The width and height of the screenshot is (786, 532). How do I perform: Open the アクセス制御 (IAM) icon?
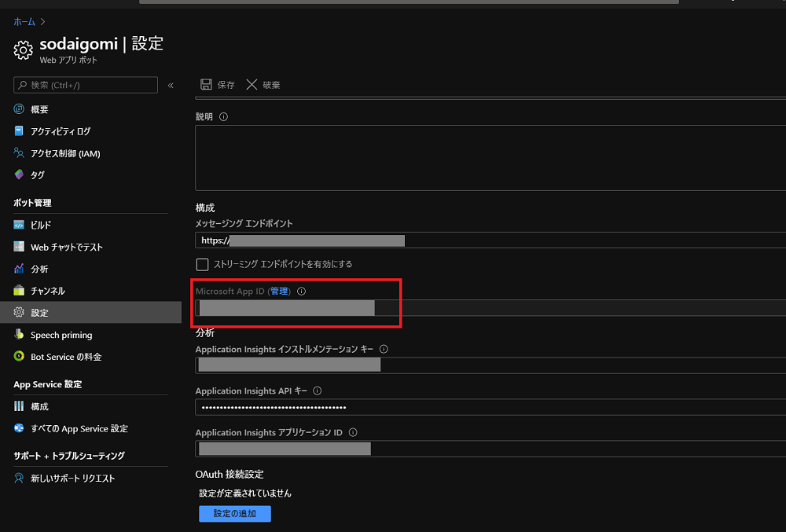tap(19, 152)
